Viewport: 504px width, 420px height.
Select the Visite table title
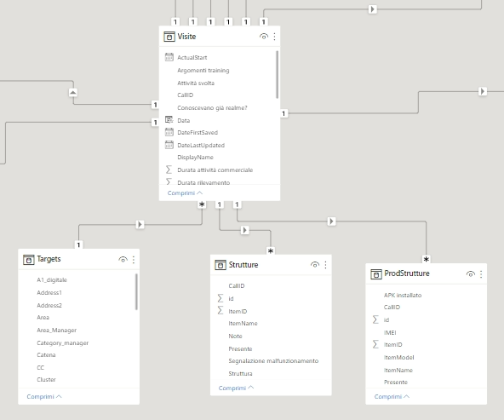(x=186, y=37)
